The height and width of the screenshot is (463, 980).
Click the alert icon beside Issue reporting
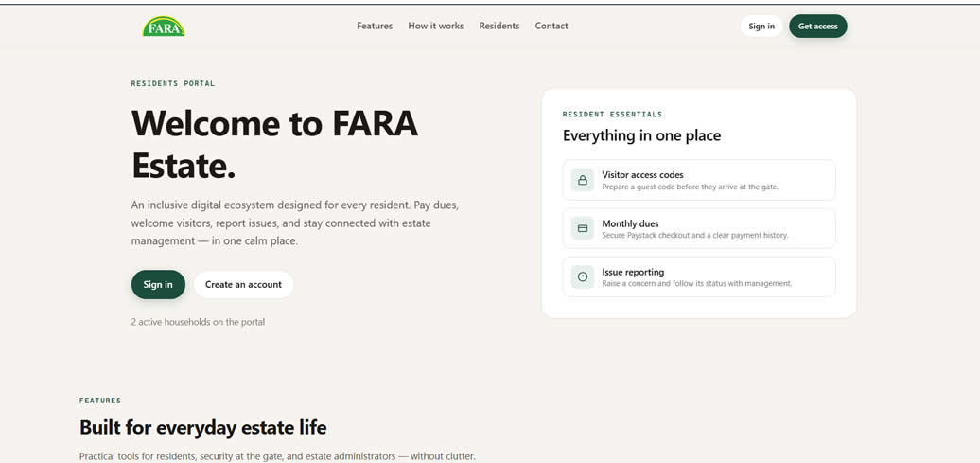coord(583,276)
